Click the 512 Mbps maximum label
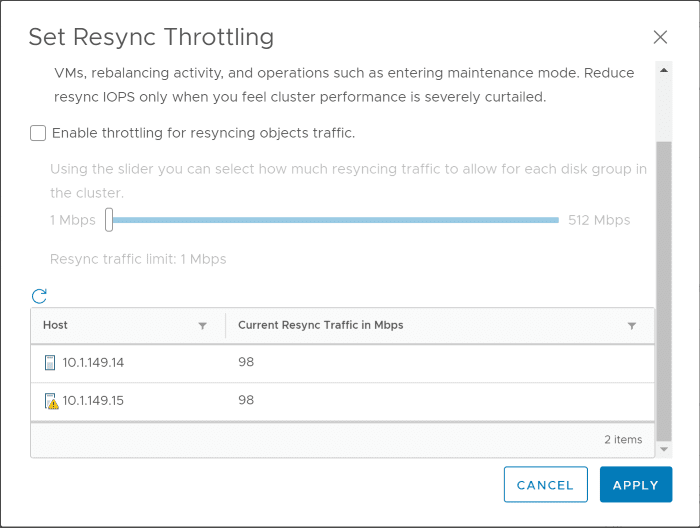This screenshot has height=528, width=700. (599, 220)
